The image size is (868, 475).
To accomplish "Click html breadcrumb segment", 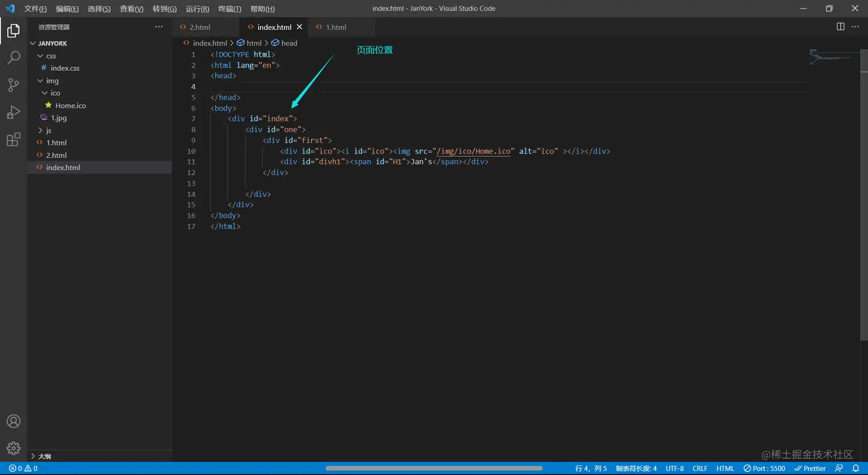I will 249,43.
